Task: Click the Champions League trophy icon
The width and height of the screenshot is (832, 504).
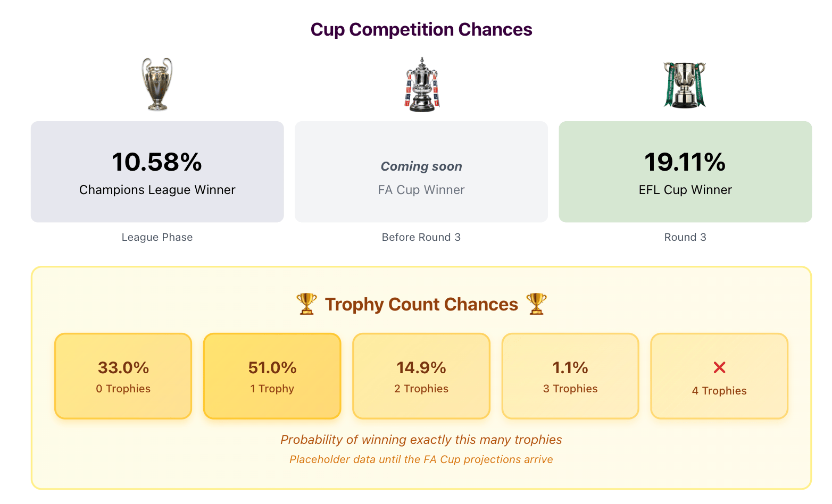Action: pos(157,84)
